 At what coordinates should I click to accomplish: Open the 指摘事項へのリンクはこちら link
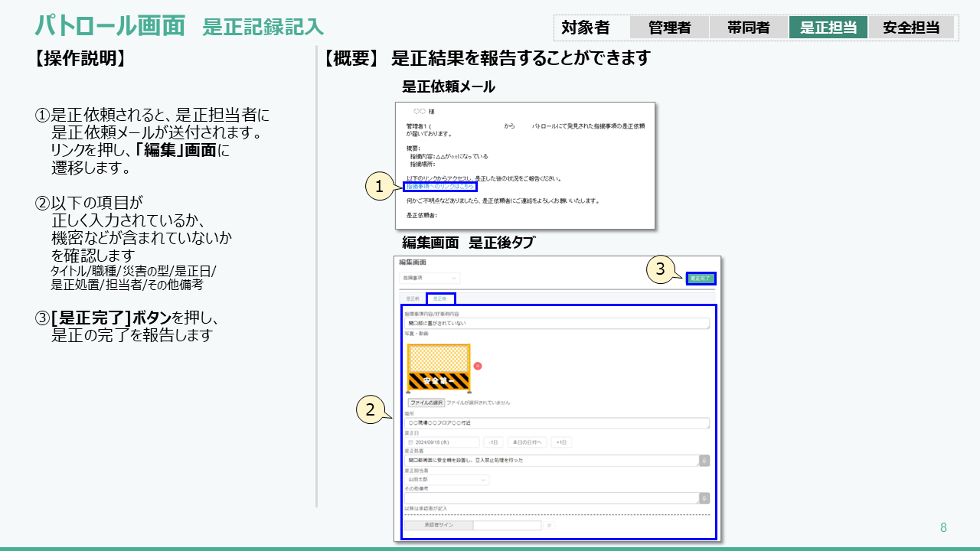point(440,187)
